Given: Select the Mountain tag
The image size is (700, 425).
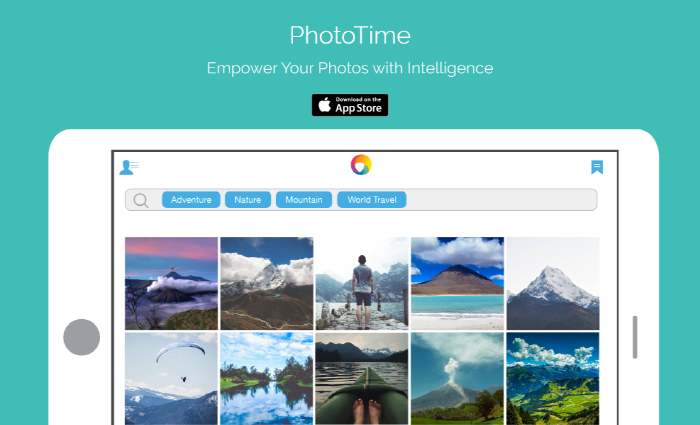Looking at the screenshot, I should click(304, 200).
